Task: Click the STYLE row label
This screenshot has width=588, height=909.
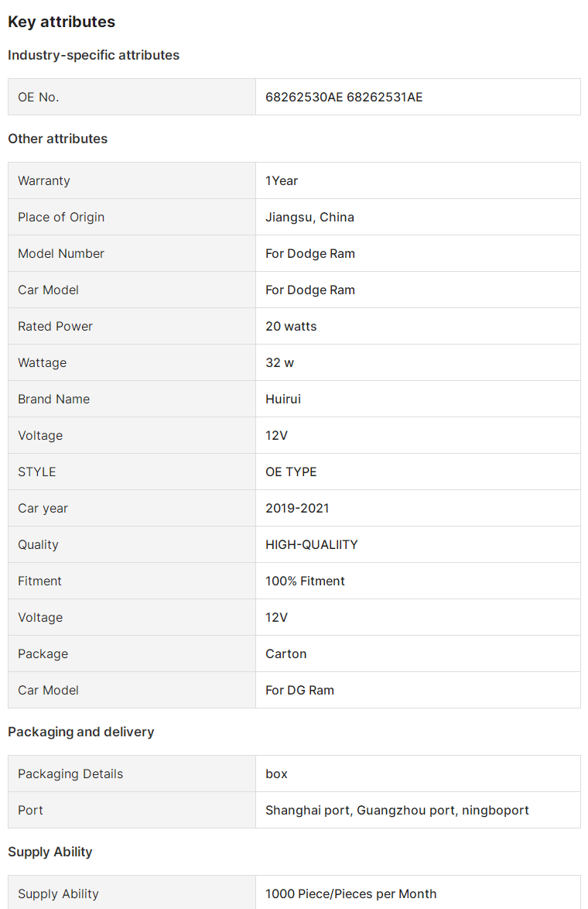Action: pos(37,472)
